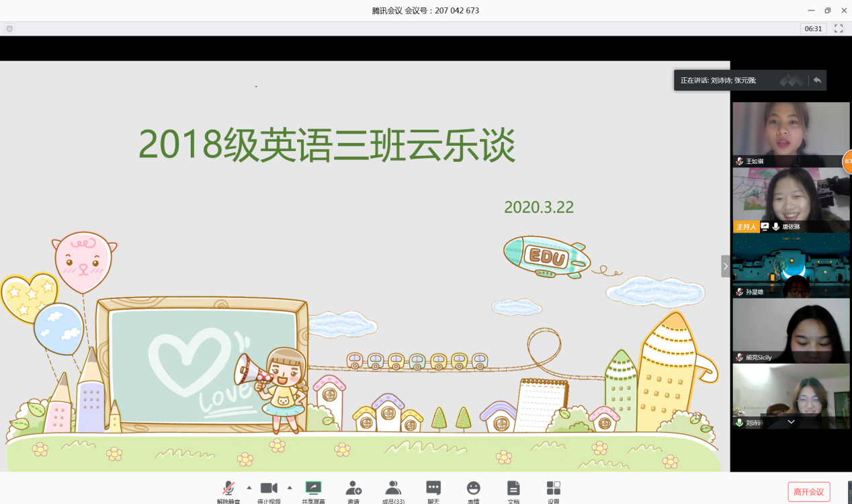
Task: Open the 聊天 chat icon
Action: (433, 489)
